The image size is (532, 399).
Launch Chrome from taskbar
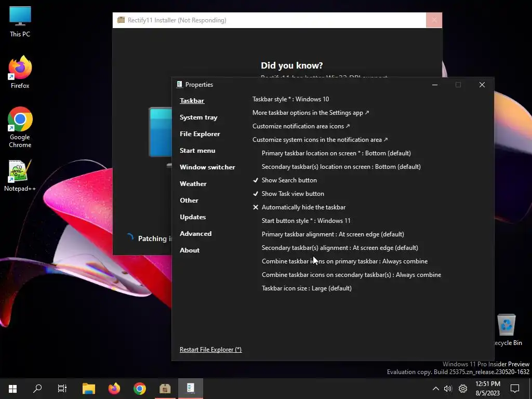pyautogui.click(x=139, y=389)
